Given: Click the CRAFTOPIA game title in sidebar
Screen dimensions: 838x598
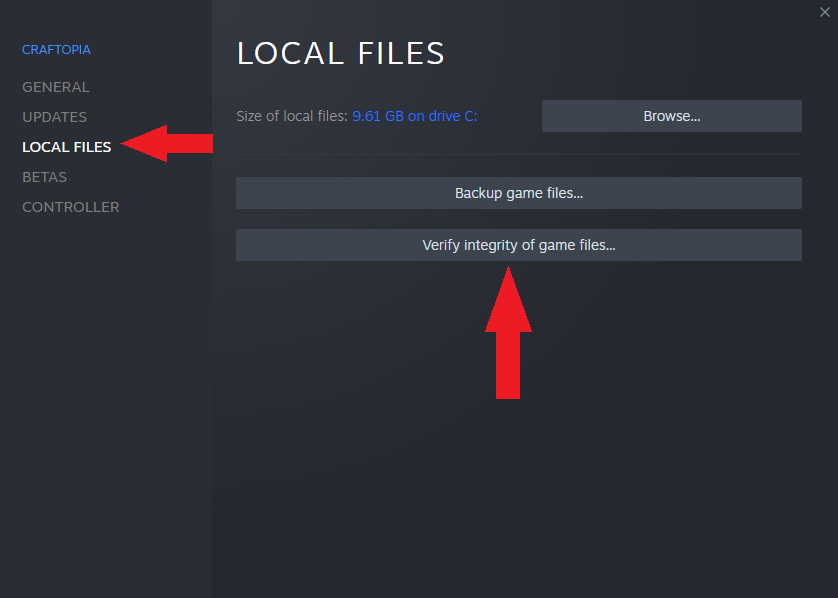Looking at the screenshot, I should pyautogui.click(x=56, y=49).
